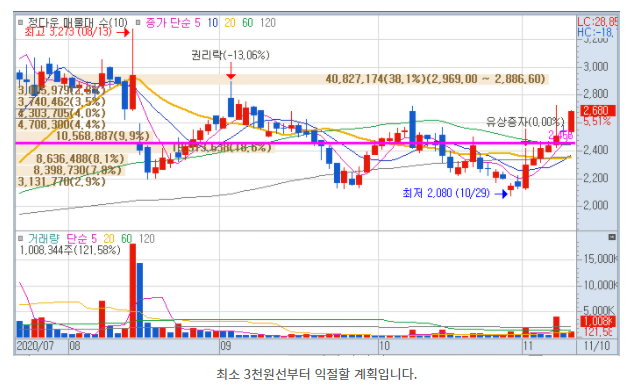This screenshot has height=391, width=639.
Task: Click the 4,708,300(4.4%) volume profile row
Action: click(x=62, y=124)
